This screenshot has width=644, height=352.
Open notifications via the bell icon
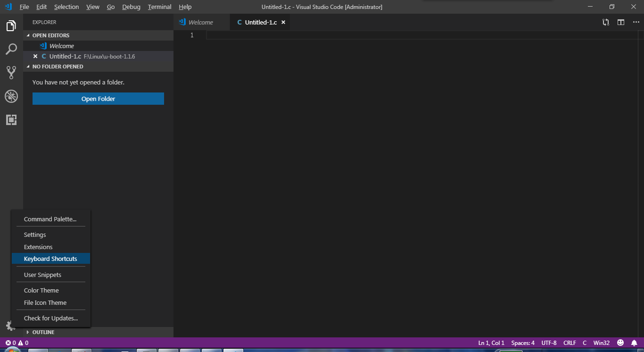tap(634, 343)
